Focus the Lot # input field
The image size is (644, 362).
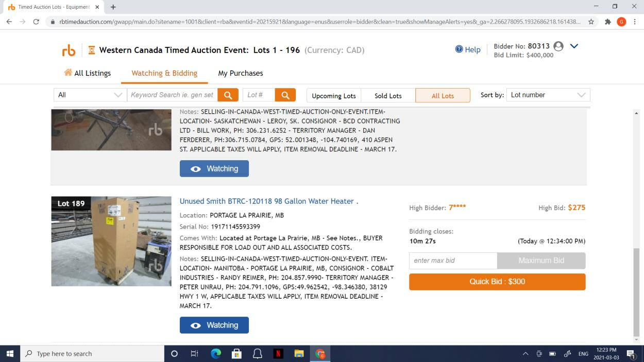[259, 95]
